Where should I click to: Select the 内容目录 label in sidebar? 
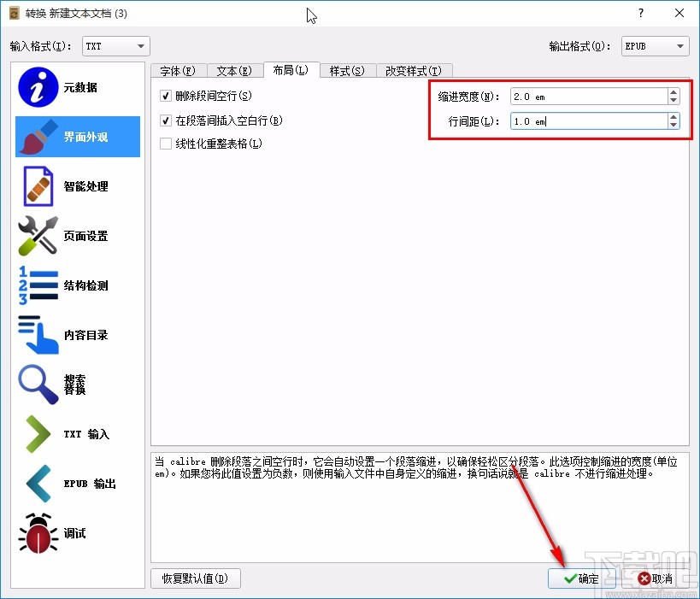click(85, 335)
